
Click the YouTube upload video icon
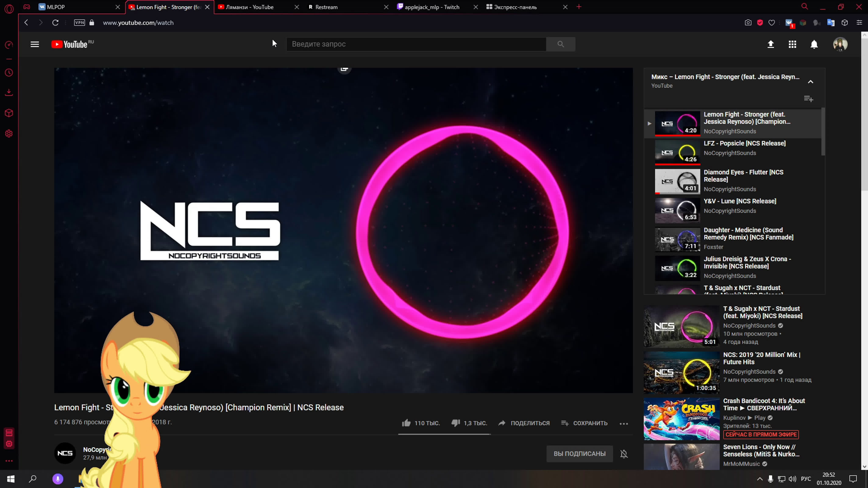(771, 44)
